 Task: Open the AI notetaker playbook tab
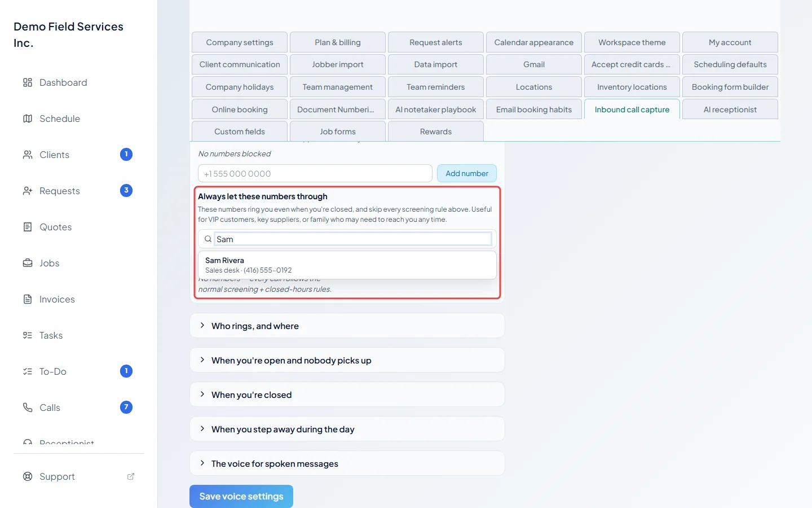coord(436,110)
